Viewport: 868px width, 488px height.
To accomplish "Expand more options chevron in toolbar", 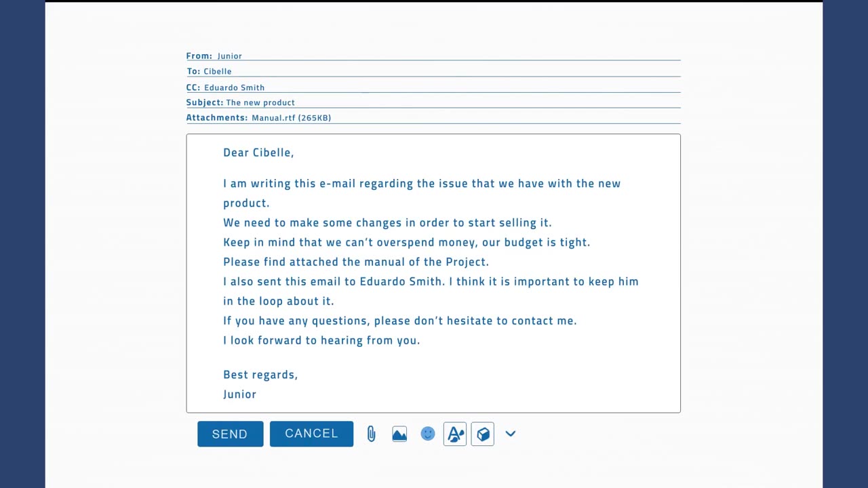I will coord(511,434).
